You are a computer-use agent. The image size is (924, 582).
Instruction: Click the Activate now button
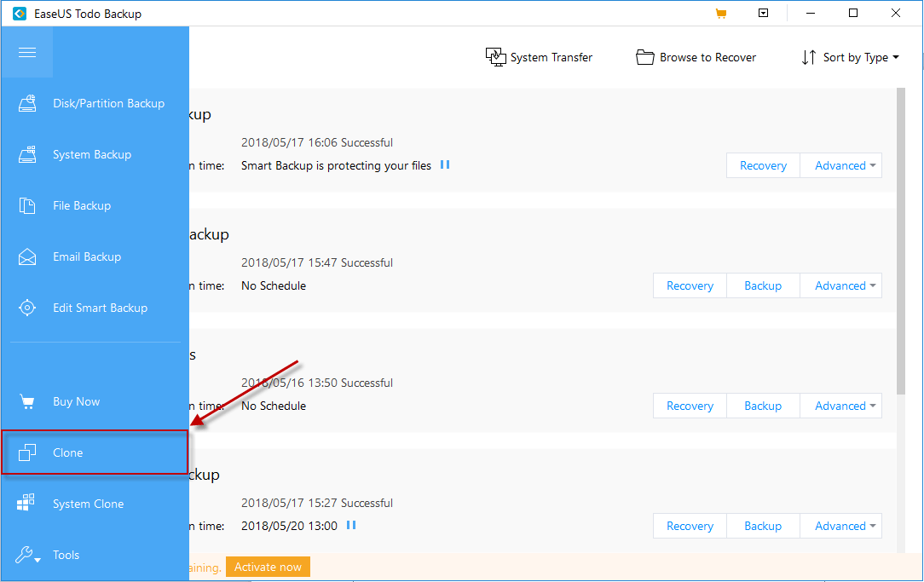269,567
